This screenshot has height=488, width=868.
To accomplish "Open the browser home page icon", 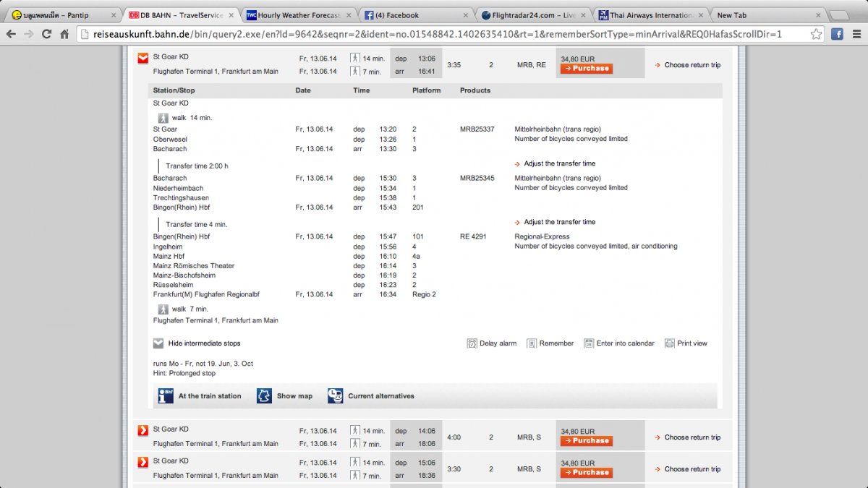I will coord(64,34).
